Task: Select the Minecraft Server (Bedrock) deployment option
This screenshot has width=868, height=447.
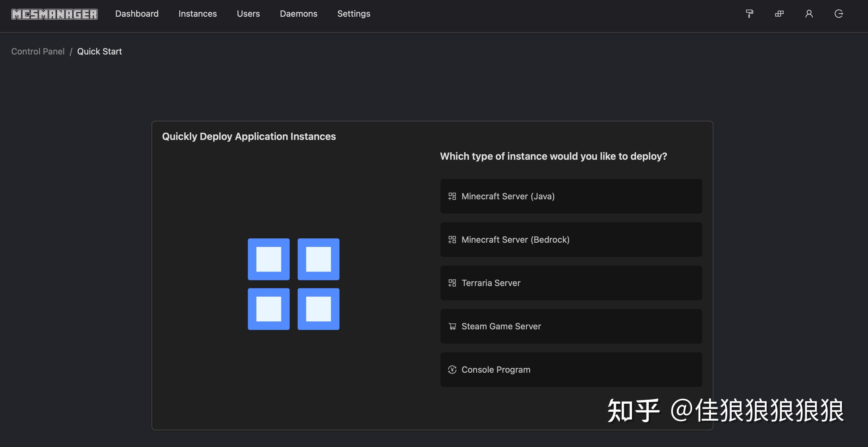Action: (571, 239)
